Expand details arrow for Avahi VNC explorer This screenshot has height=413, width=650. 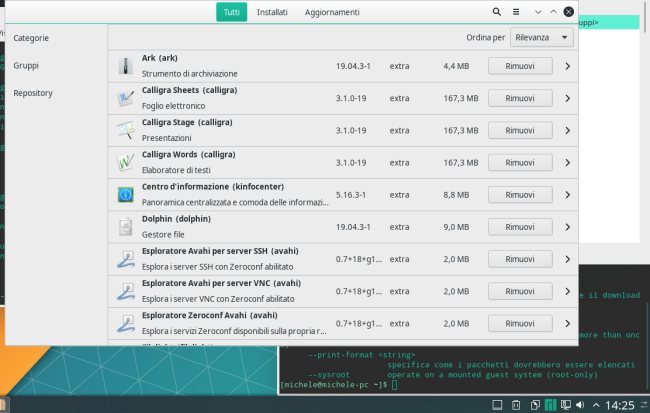pos(568,291)
